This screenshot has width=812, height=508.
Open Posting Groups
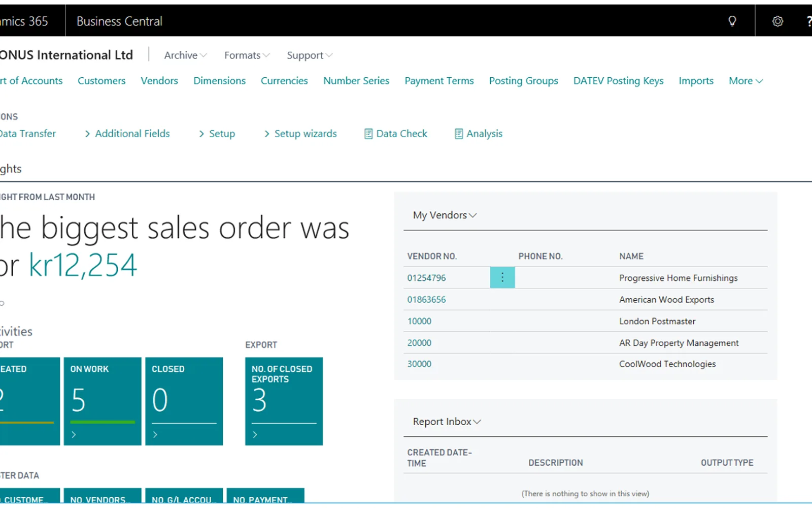click(x=523, y=81)
